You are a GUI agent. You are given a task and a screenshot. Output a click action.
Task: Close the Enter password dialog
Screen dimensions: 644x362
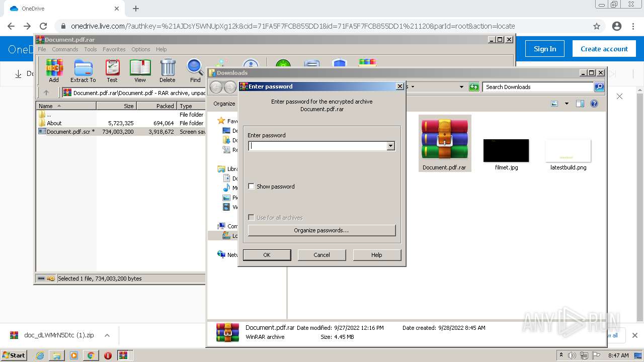click(x=400, y=86)
